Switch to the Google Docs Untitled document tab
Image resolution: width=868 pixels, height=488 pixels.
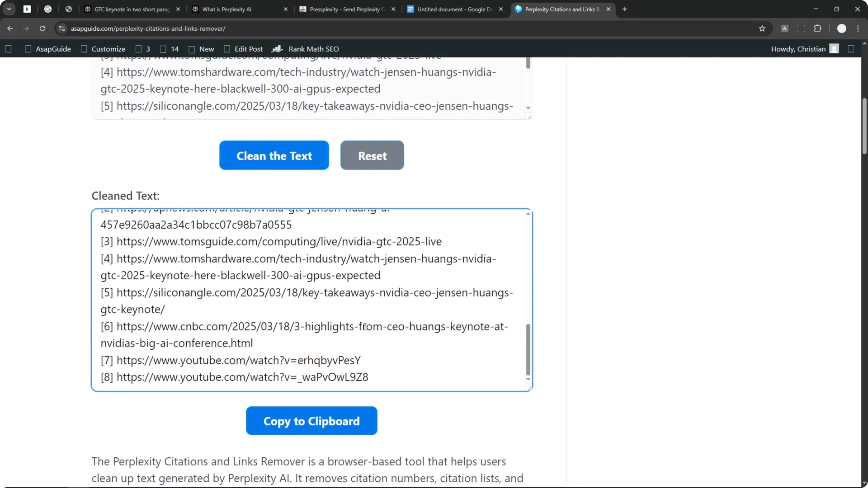pyautogui.click(x=452, y=9)
